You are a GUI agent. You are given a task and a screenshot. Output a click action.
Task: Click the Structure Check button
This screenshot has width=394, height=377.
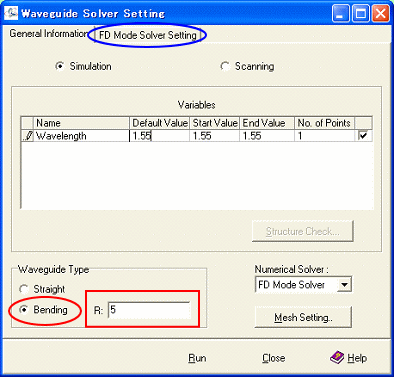302,231
